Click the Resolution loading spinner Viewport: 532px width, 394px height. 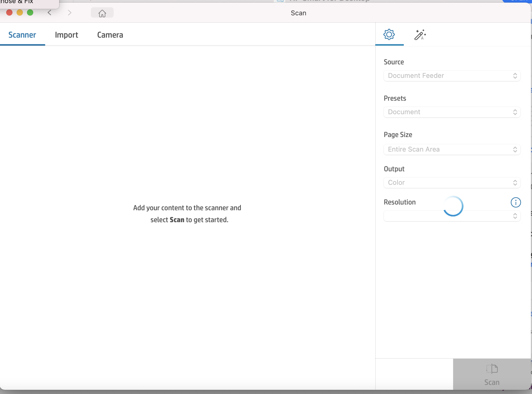(453, 206)
